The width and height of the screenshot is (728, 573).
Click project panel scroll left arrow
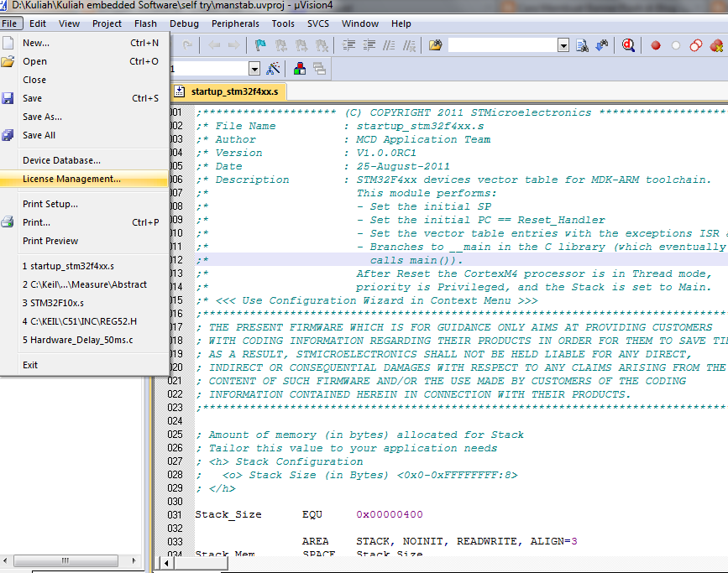tap(5, 560)
